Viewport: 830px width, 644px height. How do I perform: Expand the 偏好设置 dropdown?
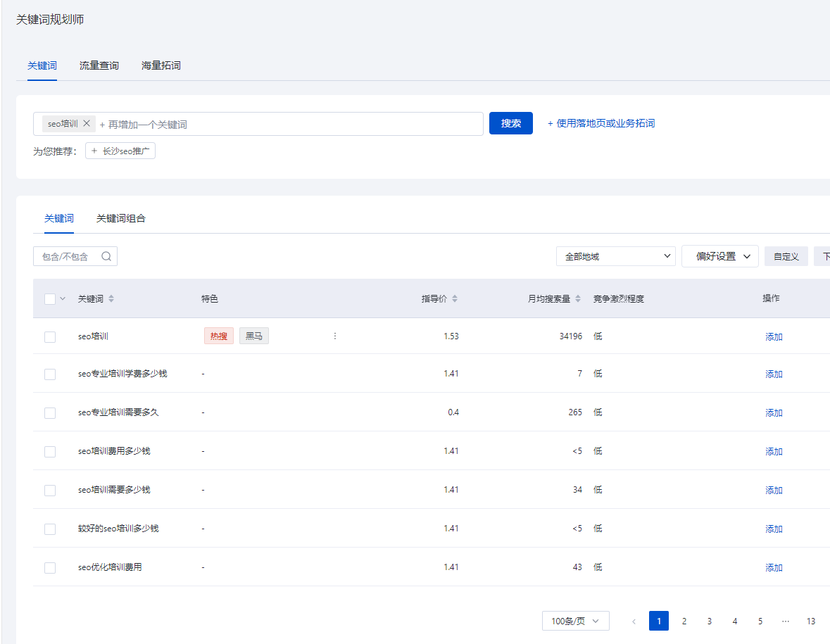[719, 257]
